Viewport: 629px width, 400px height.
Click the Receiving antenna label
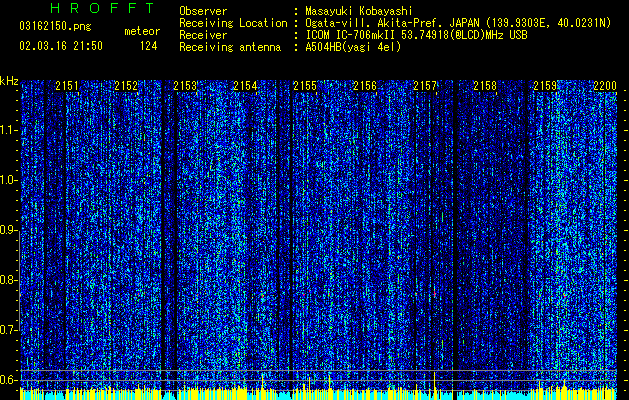tap(230, 47)
